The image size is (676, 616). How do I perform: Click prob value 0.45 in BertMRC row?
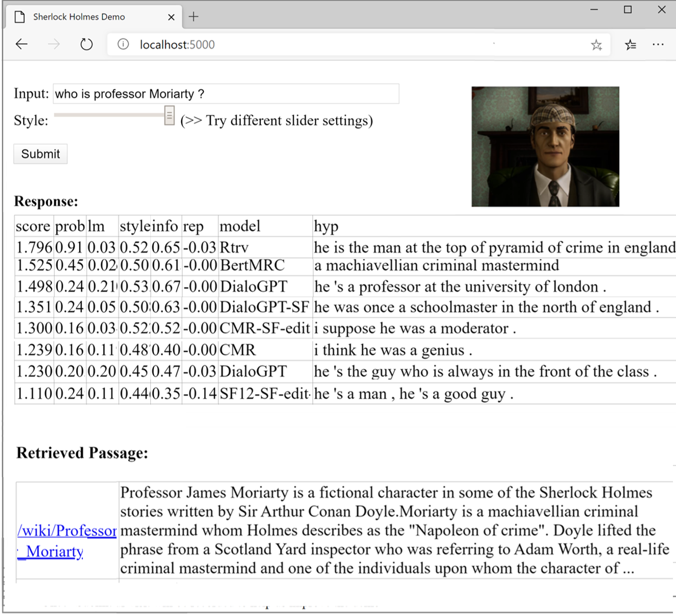click(x=69, y=265)
